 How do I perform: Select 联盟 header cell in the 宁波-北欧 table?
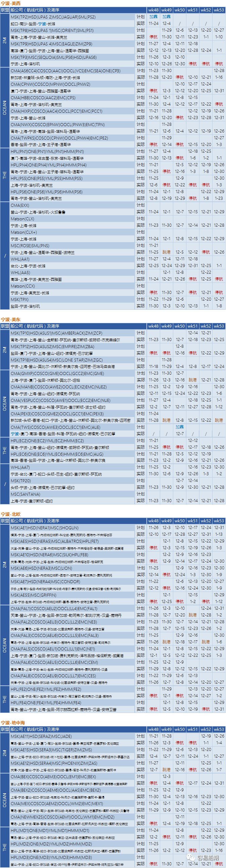[5, 521]
